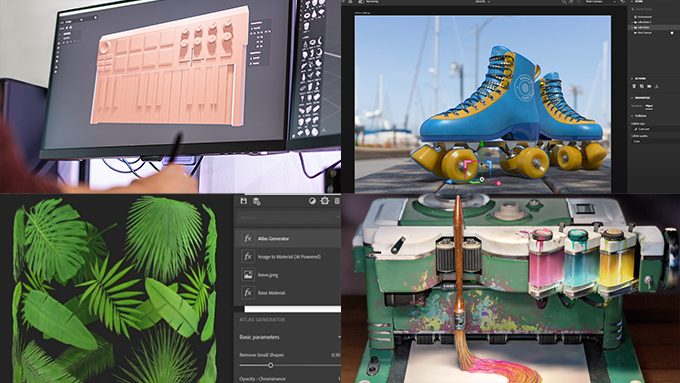Switch to the Object tab in Properties
680x383 pixels.
(649, 106)
